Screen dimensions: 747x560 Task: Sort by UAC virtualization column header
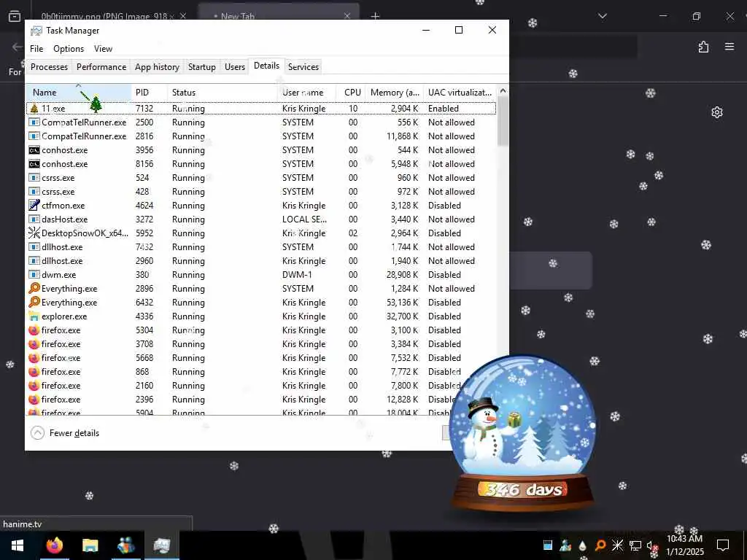pos(460,93)
